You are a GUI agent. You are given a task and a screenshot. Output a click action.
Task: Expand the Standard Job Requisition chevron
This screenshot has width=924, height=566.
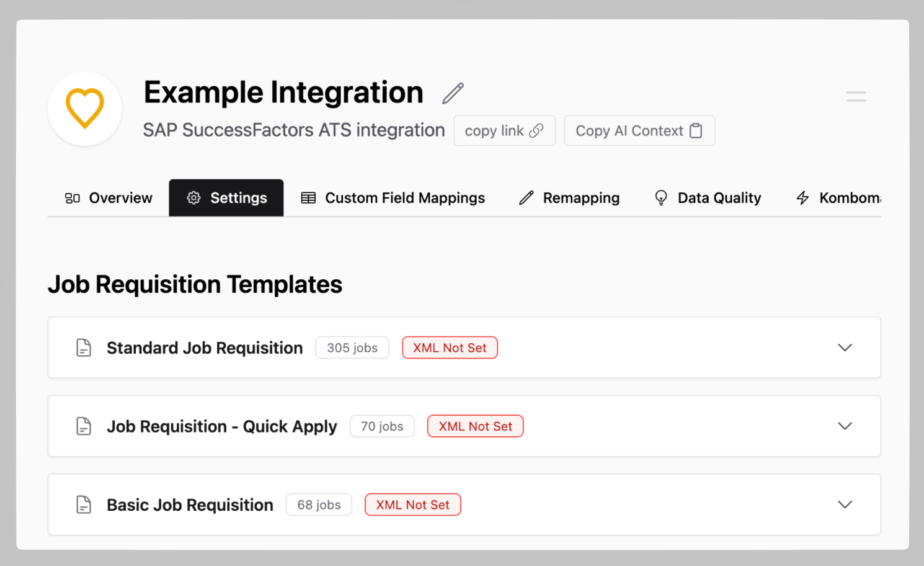(x=845, y=348)
